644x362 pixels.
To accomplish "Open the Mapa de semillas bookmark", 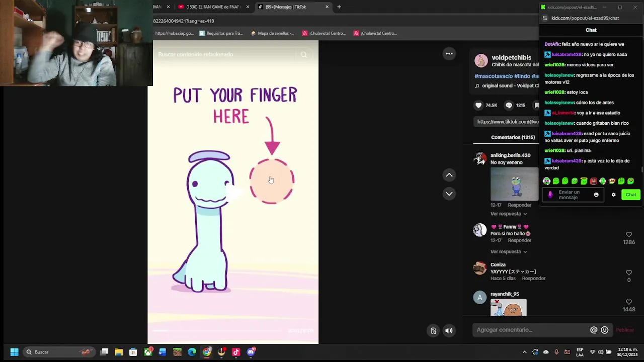I will coord(272,33).
